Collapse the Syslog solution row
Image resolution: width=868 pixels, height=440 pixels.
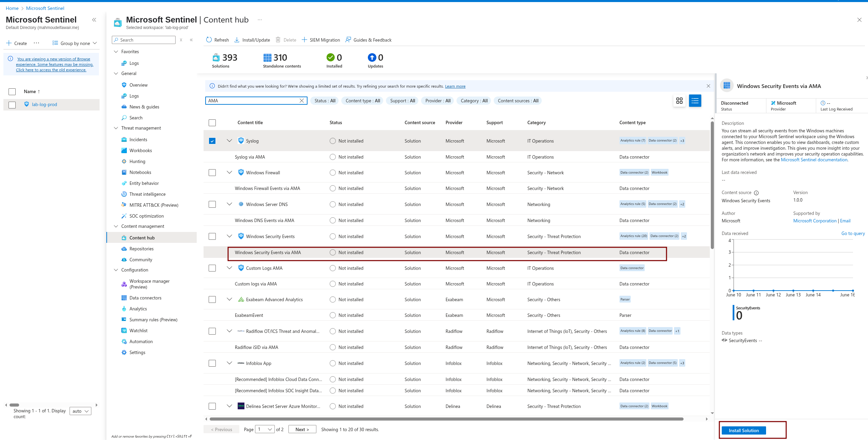(x=229, y=141)
